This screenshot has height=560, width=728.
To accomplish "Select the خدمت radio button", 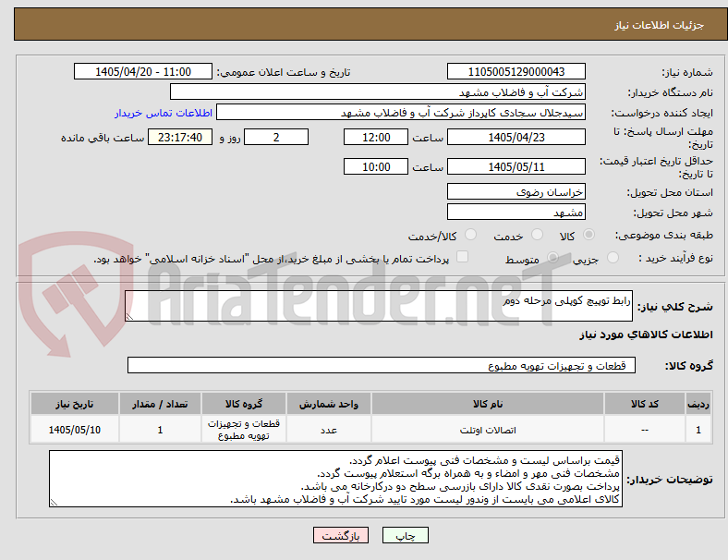I will tap(537, 235).
